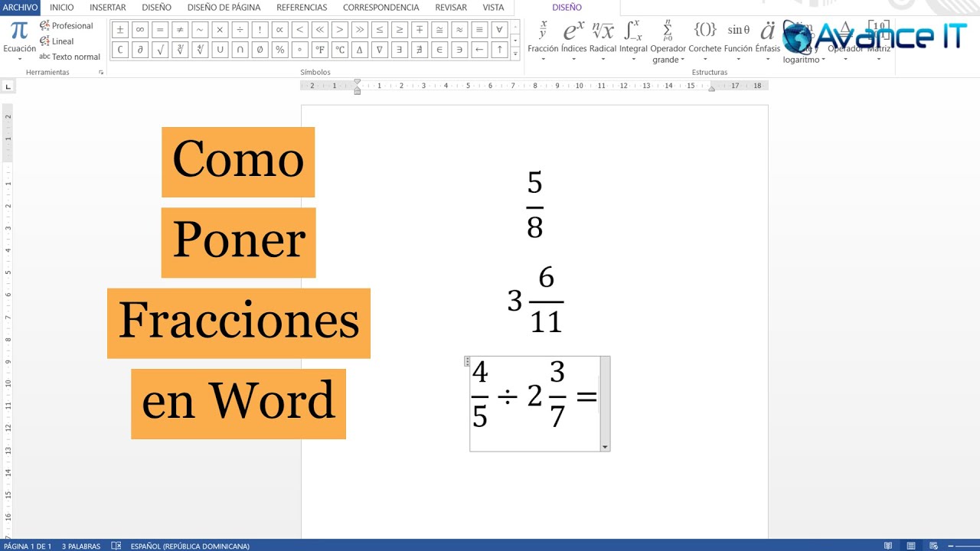
Task: Open the Índices structures dropdown
Action: click(x=573, y=41)
